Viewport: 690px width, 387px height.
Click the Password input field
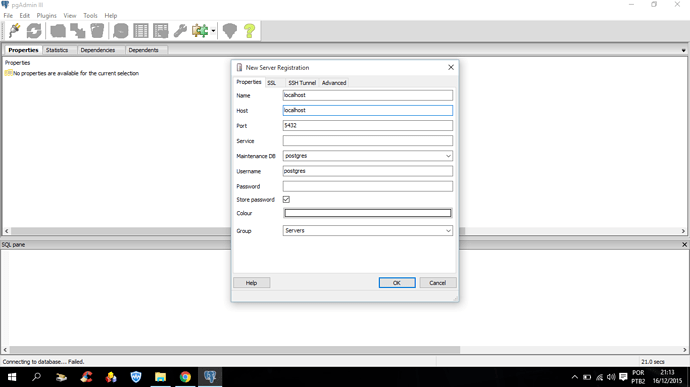pyautogui.click(x=367, y=186)
